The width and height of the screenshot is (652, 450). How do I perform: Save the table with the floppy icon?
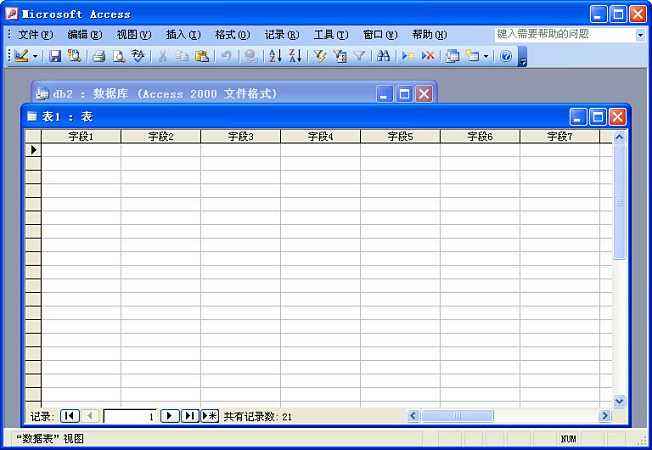55,56
